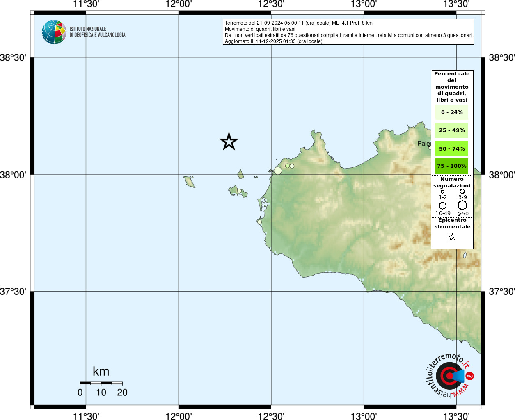
Task: Select the 25 - 49% legend swatch
Action: pos(452,130)
